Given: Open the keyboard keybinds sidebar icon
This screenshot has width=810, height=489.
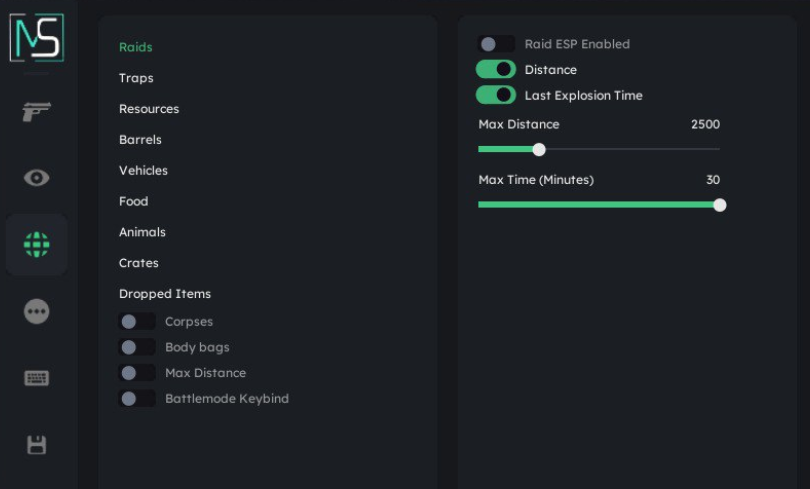Looking at the screenshot, I should 37,378.
